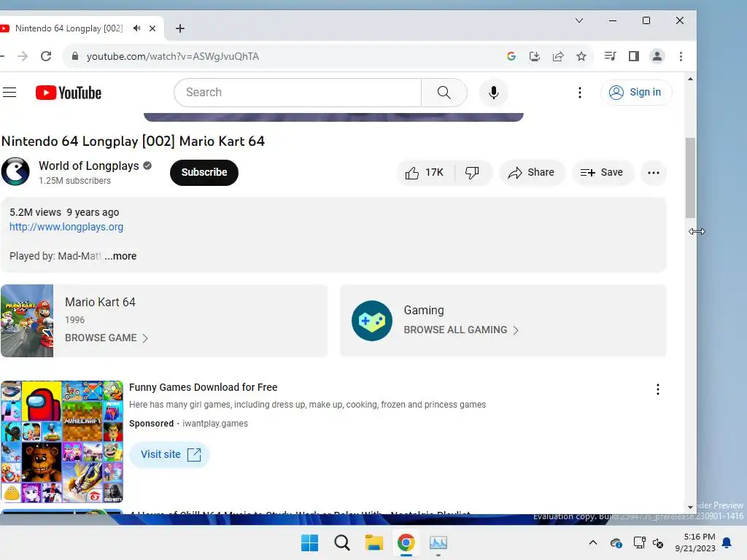
Task: Click the volume muted tray icon
Action: pyautogui.click(x=659, y=542)
